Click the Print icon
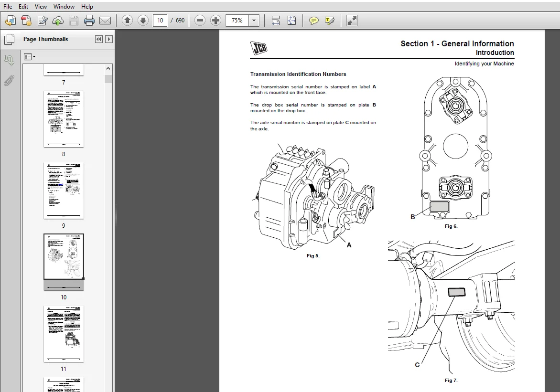The height and width of the screenshot is (392, 560). [x=89, y=21]
